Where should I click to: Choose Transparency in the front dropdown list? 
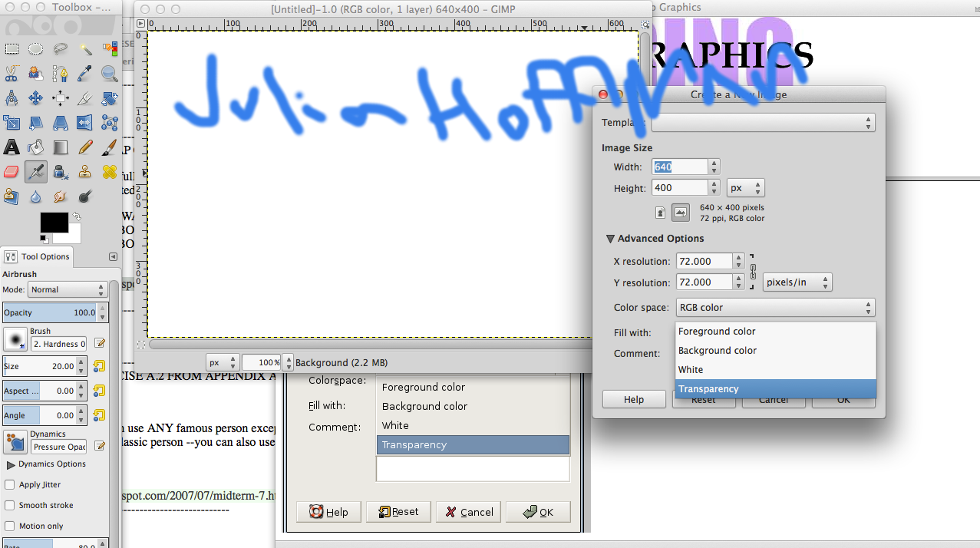(x=776, y=389)
